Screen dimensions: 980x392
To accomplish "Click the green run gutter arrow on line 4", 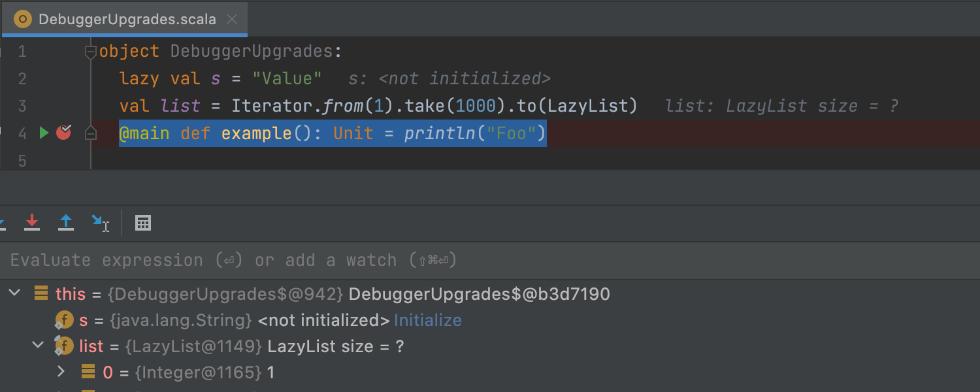I will (44, 133).
